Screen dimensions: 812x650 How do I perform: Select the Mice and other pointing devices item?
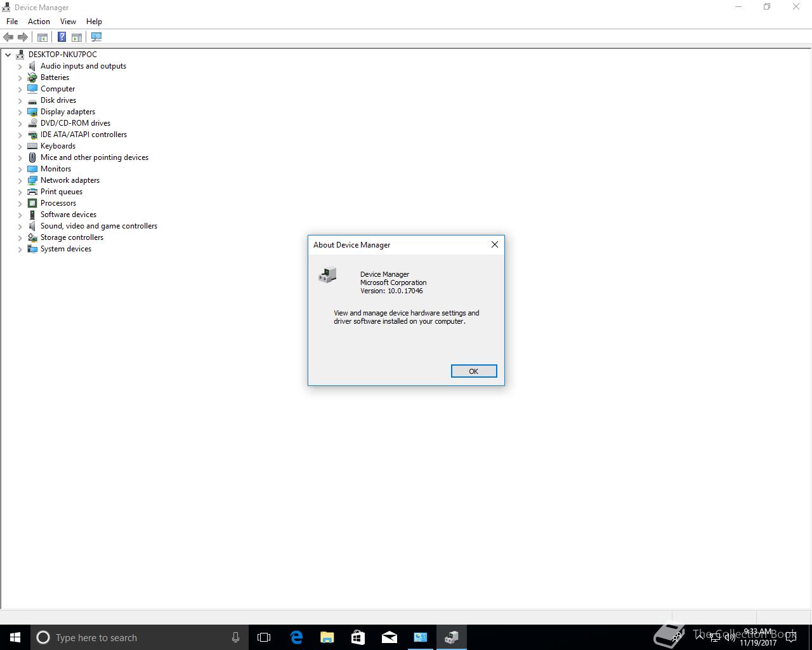[x=95, y=157]
